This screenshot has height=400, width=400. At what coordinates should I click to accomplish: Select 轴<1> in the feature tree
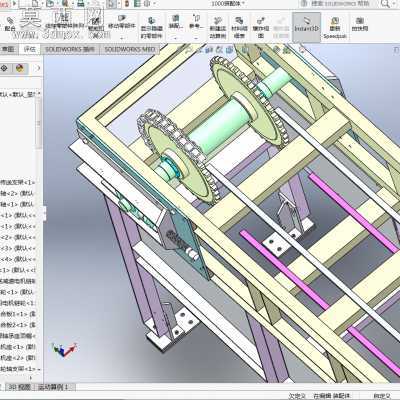pos(17,204)
